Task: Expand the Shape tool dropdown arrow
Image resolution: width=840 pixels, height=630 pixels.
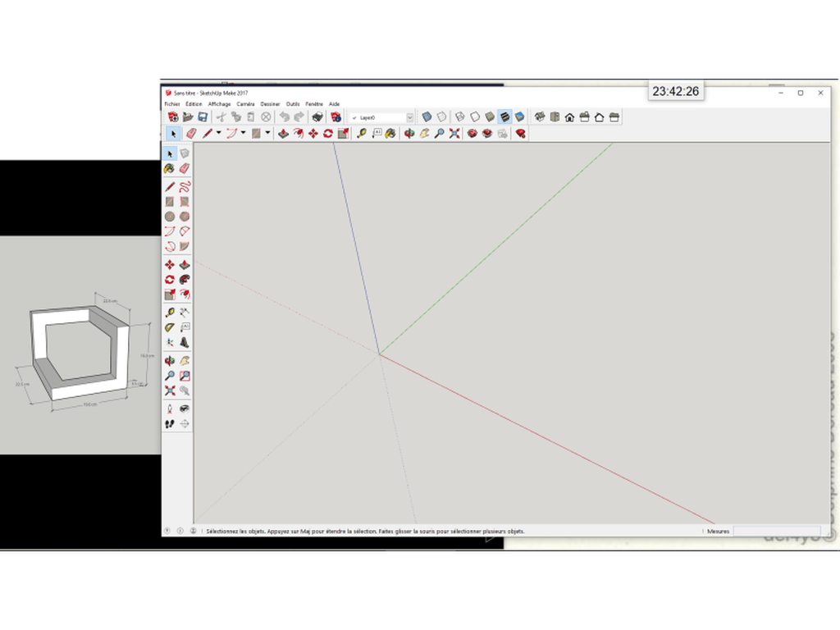Action: tap(267, 133)
